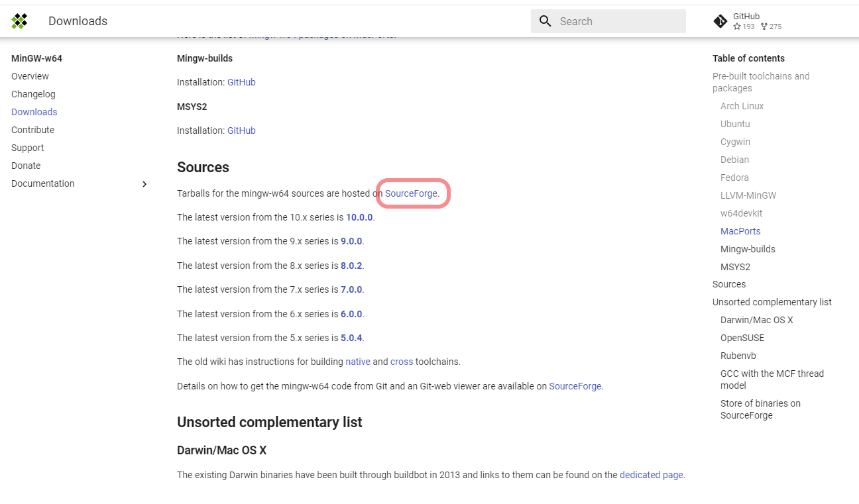Screen dimensions: 859x504
Task: Click the MinGW-w64 logo icon
Action: pos(19,21)
